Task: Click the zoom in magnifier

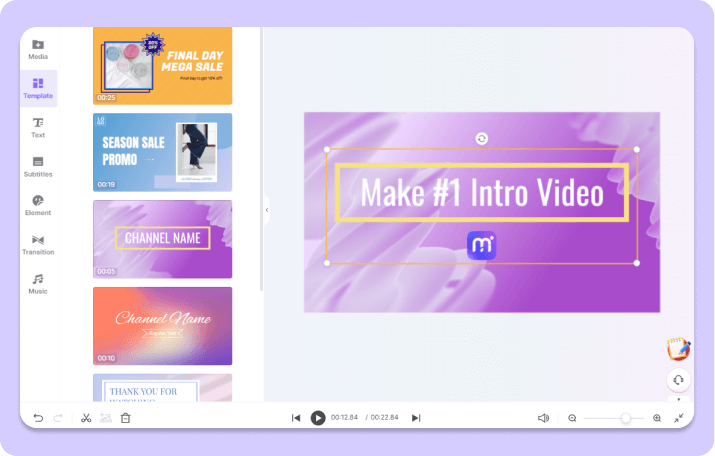Action: tap(657, 418)
